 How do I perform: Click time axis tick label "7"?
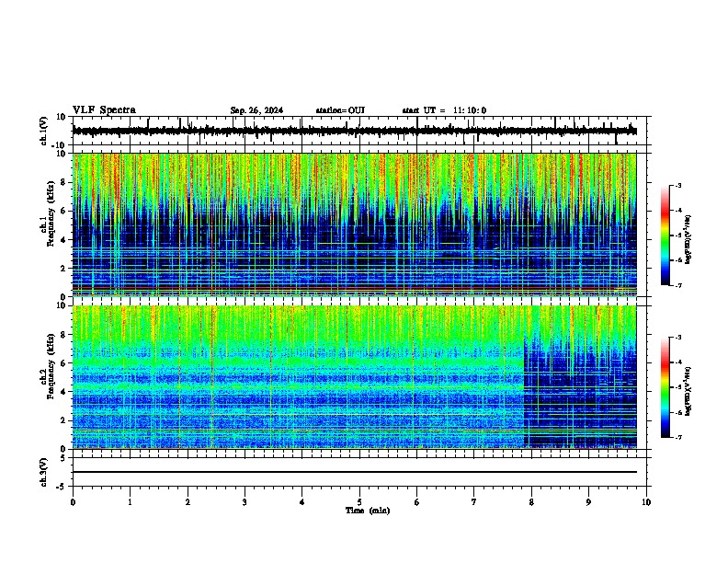pyautogui.click(x=474, y=502)
